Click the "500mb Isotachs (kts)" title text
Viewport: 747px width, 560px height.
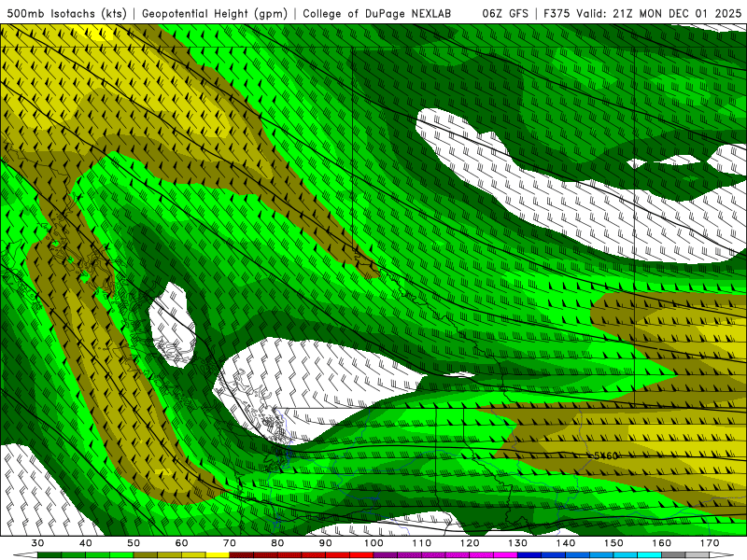pos(67,13)
